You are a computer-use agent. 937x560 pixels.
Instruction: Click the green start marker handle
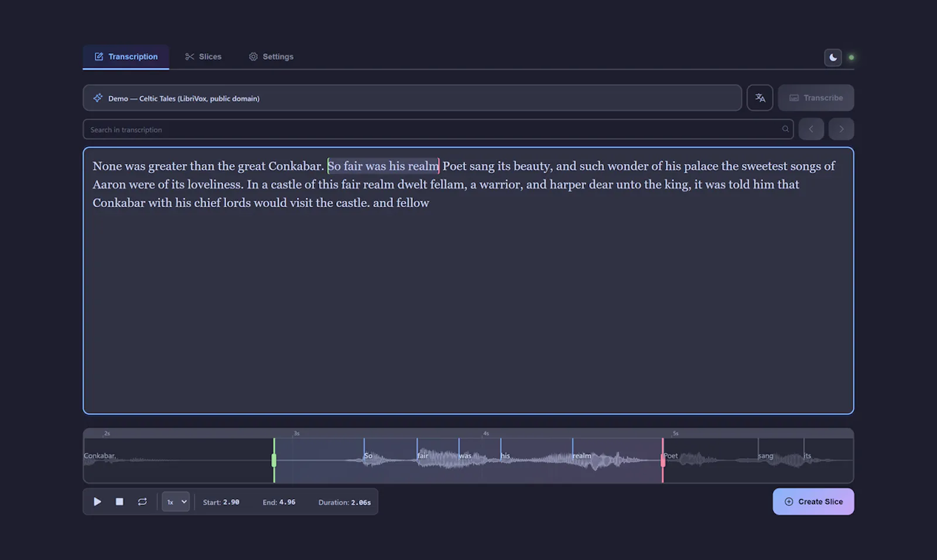(x=274, y=461)
